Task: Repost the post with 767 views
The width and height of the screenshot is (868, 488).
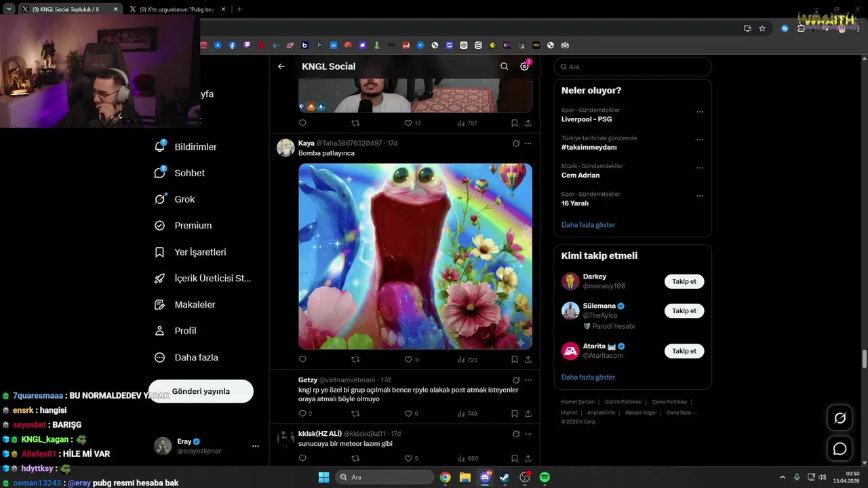Action: tap(355, 123)
